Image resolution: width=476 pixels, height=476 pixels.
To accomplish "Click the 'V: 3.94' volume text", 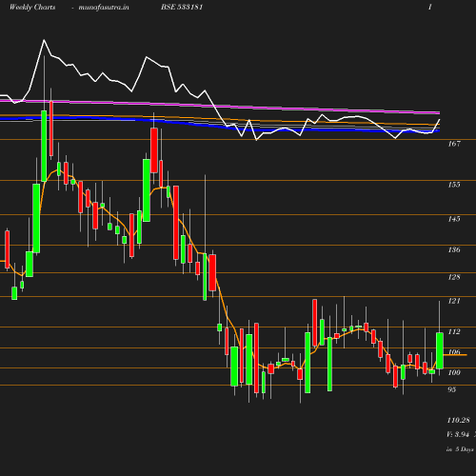I will coord(458,434).
